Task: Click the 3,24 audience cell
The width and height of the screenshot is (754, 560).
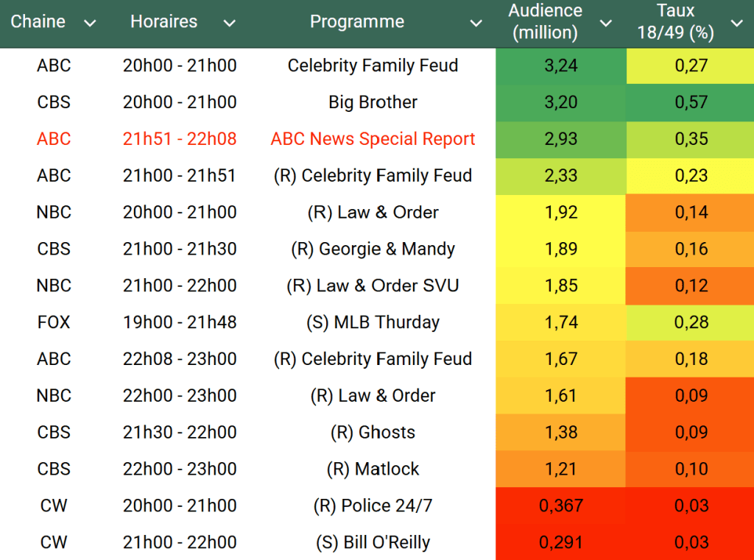Action: 560,65
